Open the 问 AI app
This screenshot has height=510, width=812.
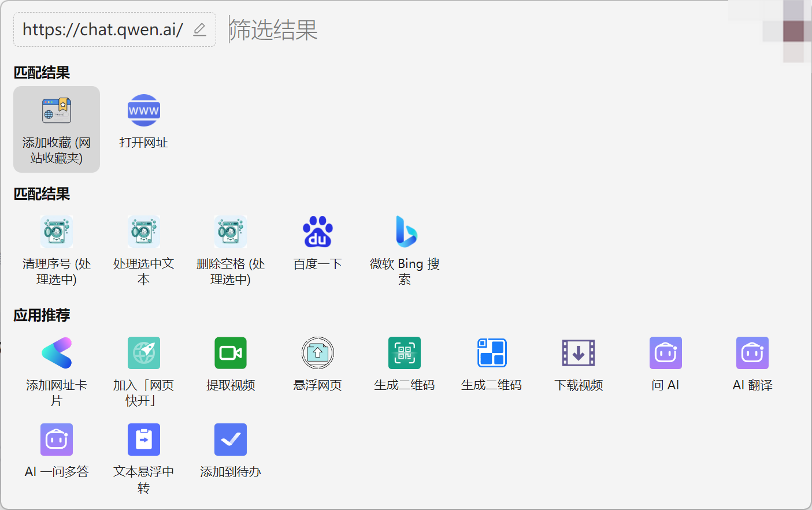tap(666, 364)
